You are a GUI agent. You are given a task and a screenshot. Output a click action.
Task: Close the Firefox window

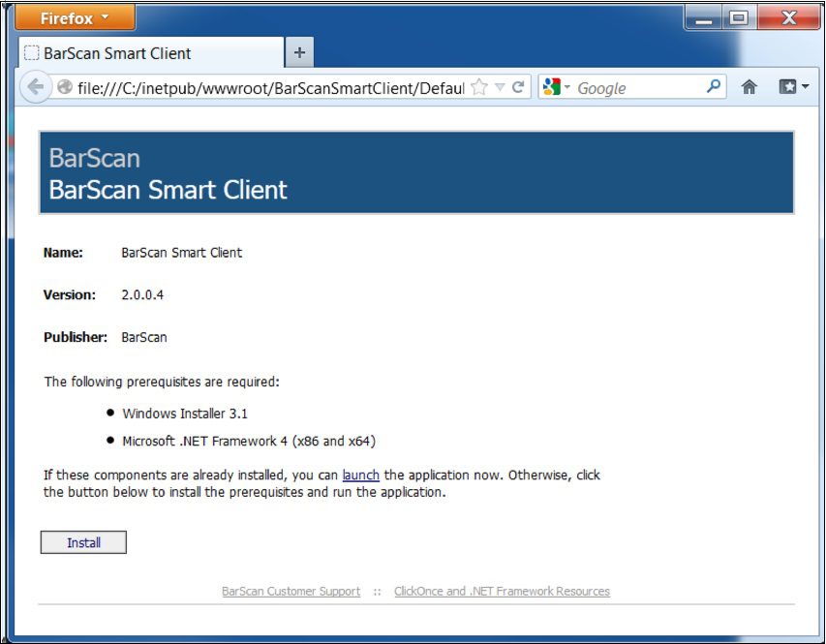788,18
